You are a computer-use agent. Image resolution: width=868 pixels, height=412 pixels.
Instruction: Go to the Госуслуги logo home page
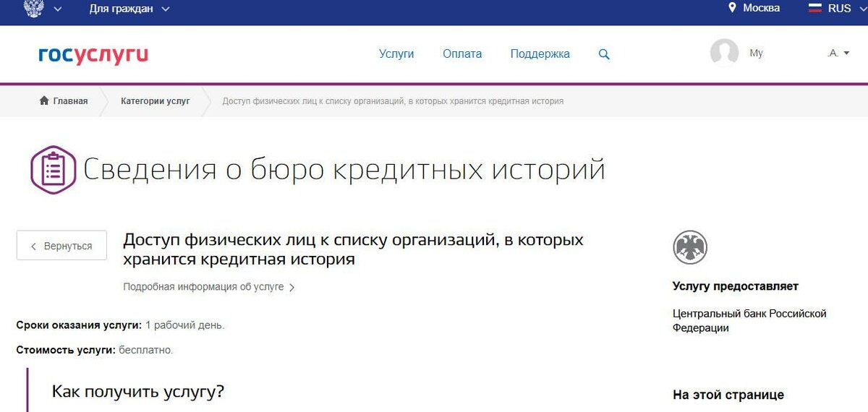click(93, 54)
